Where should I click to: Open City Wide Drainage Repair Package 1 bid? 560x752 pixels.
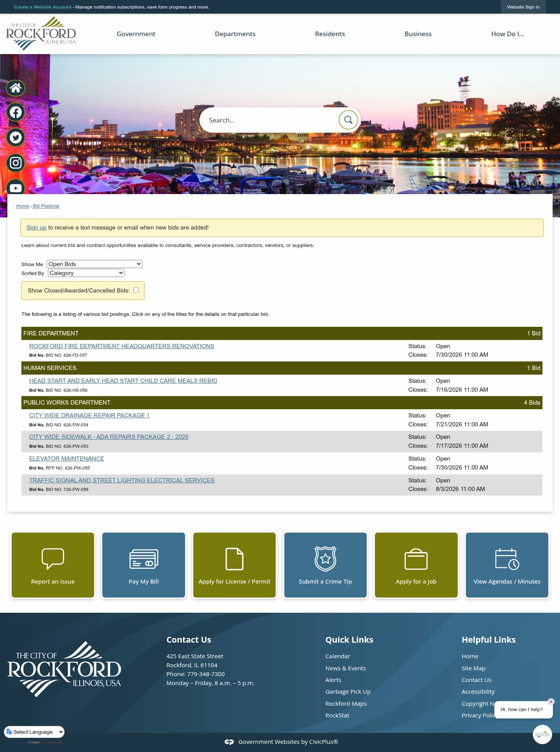pos(89,415)
